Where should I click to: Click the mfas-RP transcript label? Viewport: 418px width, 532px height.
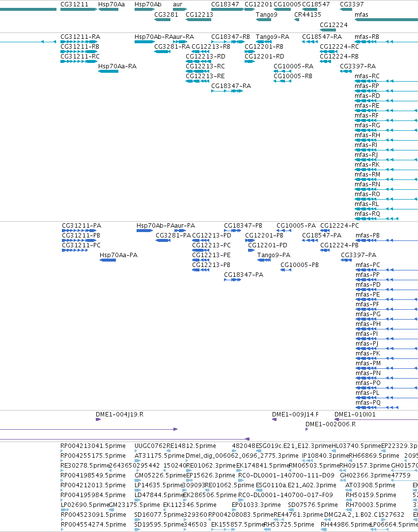click(x=367, y=86)
